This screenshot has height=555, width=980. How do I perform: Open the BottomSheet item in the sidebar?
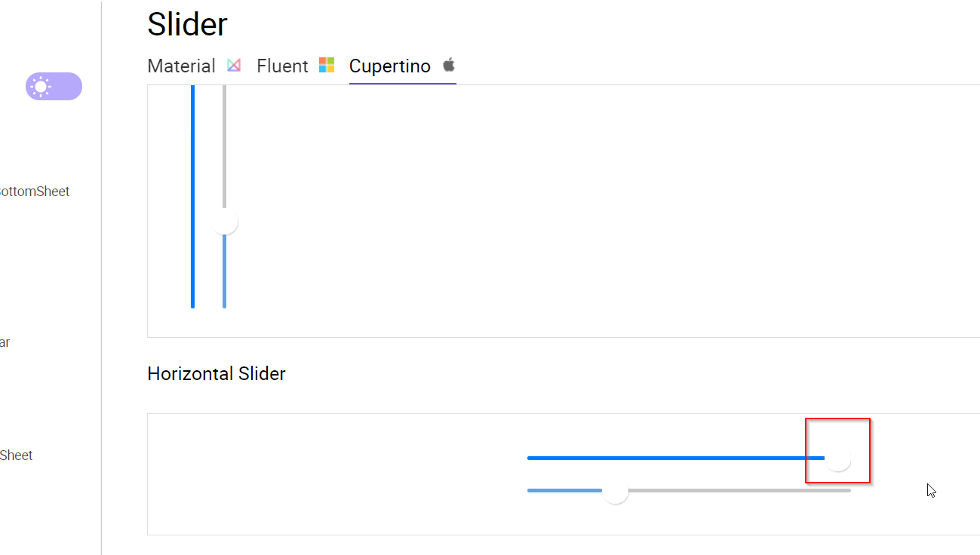pos(35,191)
